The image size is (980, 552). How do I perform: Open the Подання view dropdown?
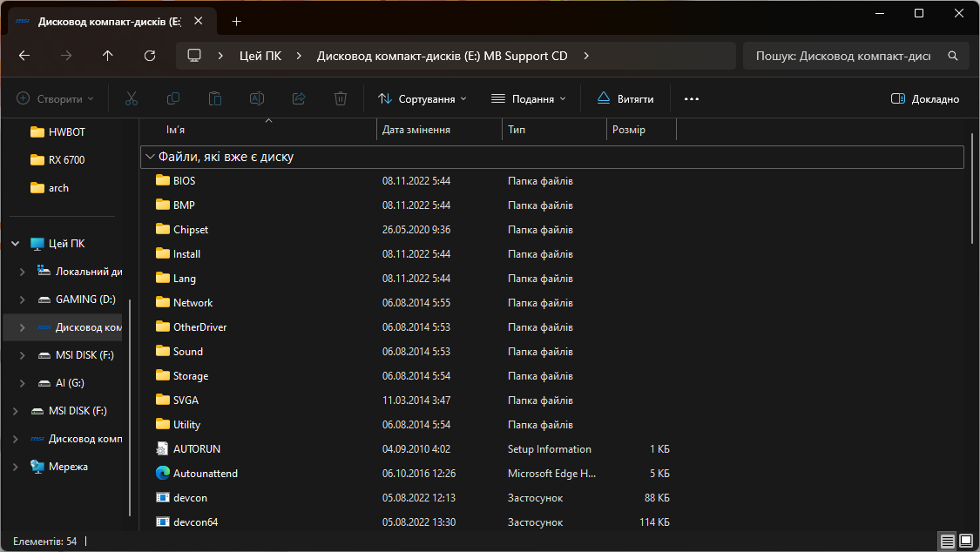click(x=529, y=99)
